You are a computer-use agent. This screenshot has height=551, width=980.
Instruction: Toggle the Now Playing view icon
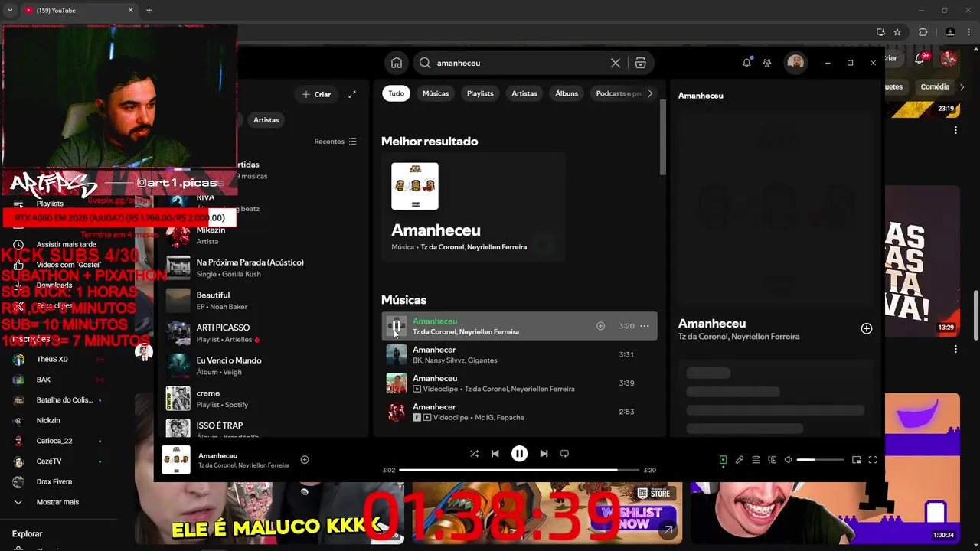[x=723, y=460]
